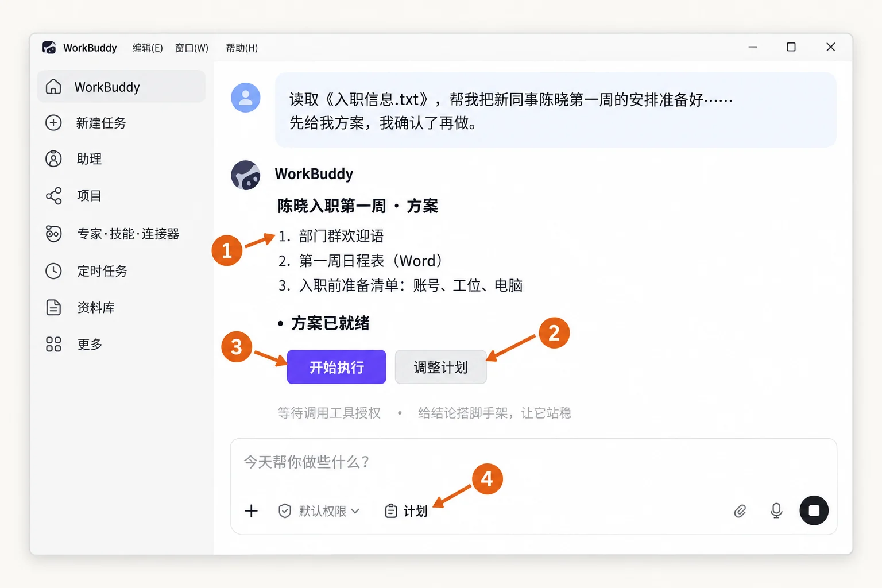This screenshot has width=882, height=588.
Task: Click the plus add icon in input box
Action: pyautogui.click(x=252, y=511)
